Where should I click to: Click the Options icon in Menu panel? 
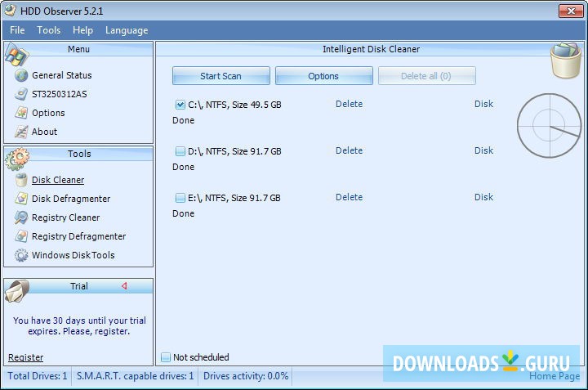click(21, 113)
